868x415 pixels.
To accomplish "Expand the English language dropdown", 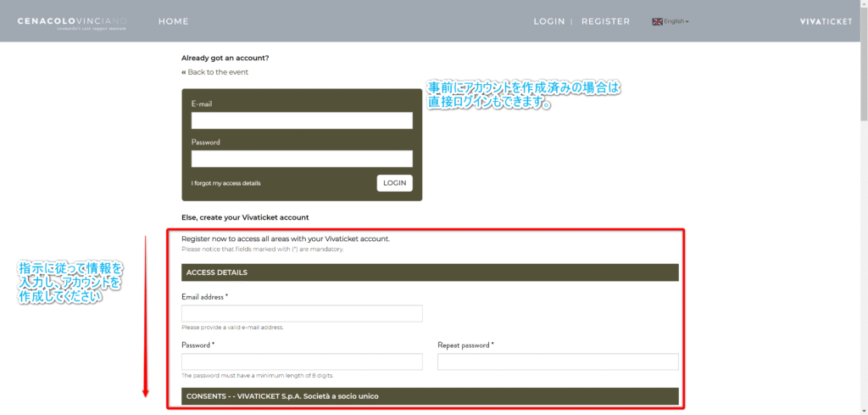I will point(676,21).
